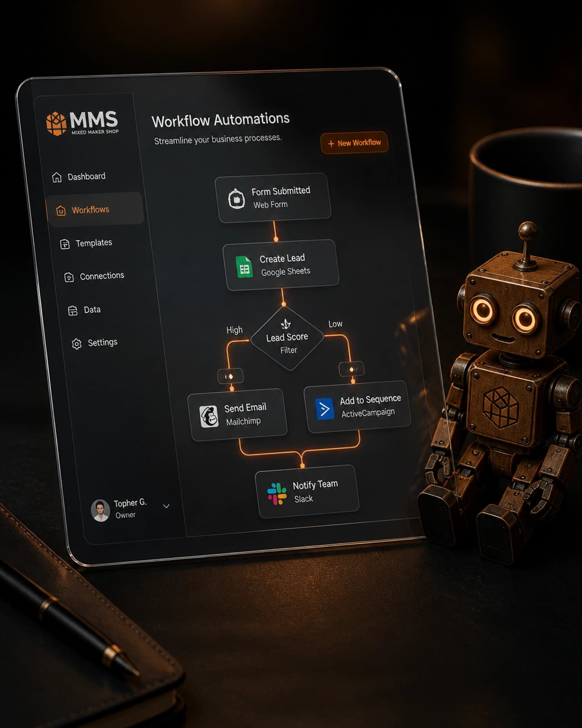This screenshot has width=582, height=728.
Task: Click the Streamline your business processes subtitle
Action: 218,139
